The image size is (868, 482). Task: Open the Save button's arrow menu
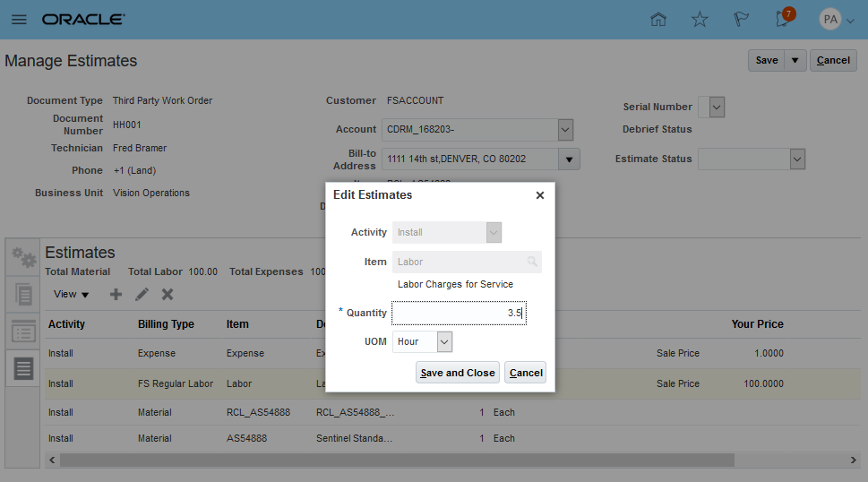[795, 60]
